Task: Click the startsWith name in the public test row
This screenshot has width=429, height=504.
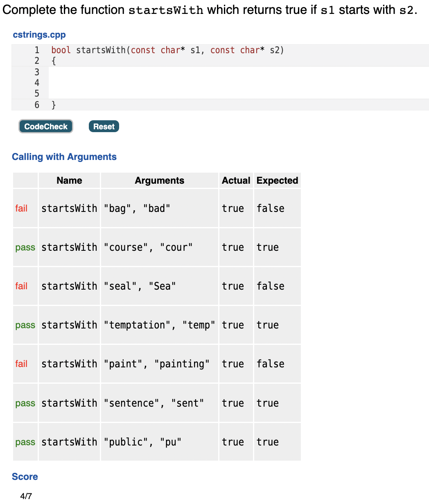Action: [69, 442]
